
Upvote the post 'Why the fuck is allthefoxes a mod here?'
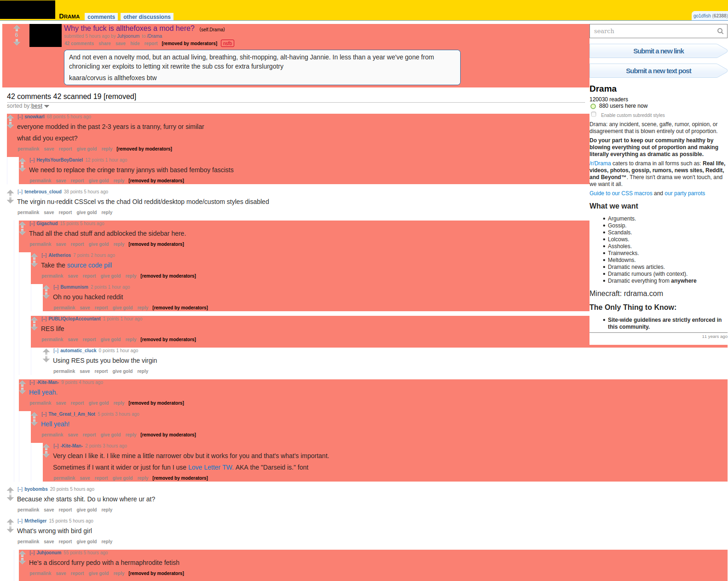tap(17, 28)
